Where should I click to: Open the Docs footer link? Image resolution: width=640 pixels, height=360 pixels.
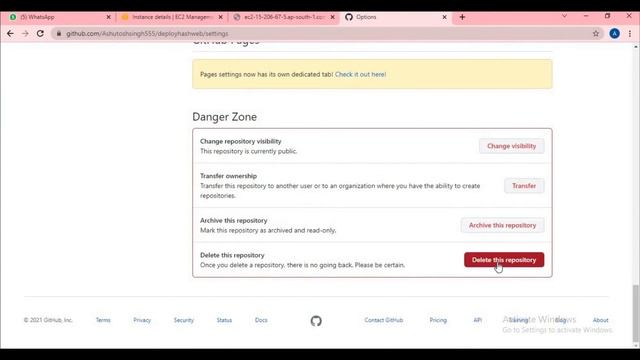point(261,320)
